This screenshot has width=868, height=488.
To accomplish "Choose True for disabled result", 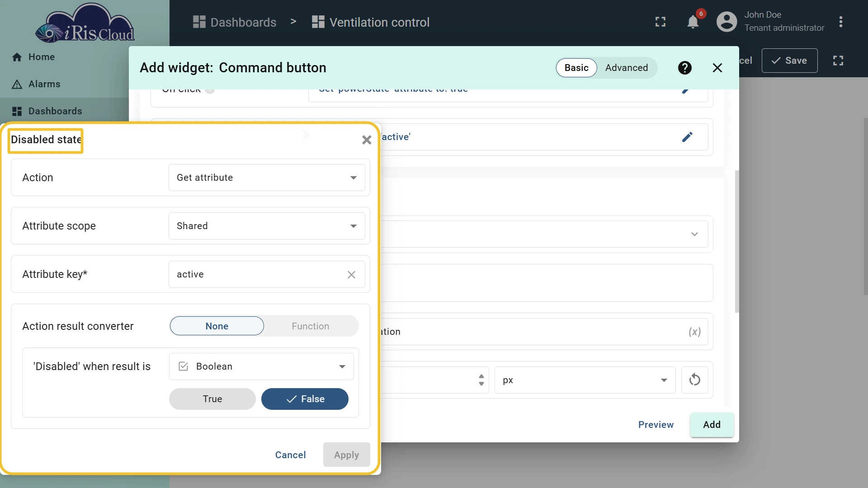I will (x=212, y=399).
